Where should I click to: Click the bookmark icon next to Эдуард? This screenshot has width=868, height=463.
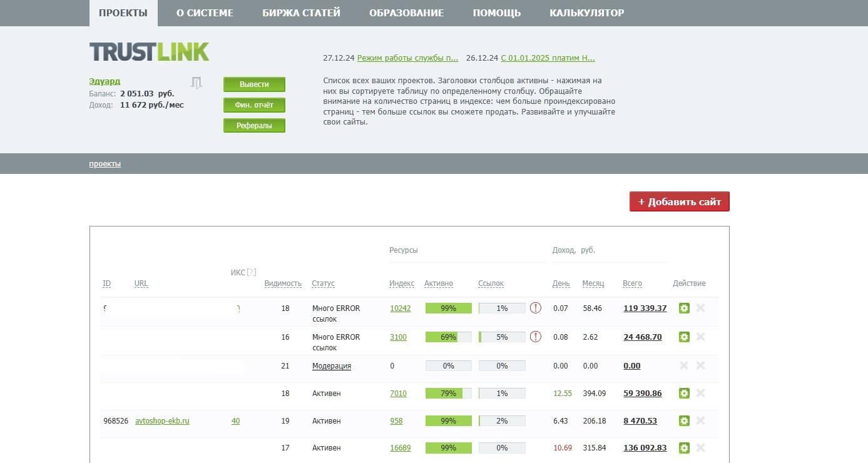[x=197, y=83]
